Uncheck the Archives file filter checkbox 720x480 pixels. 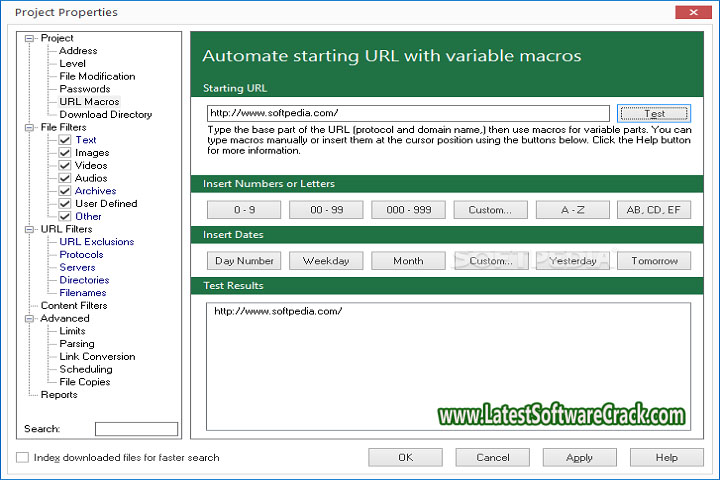pyautogui.click(x=65, y=191)
